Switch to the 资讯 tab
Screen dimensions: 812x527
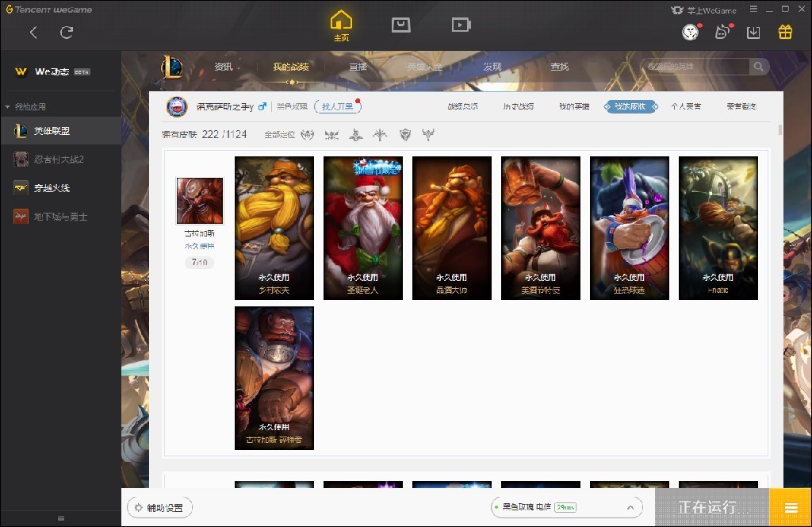click(224, 67)
